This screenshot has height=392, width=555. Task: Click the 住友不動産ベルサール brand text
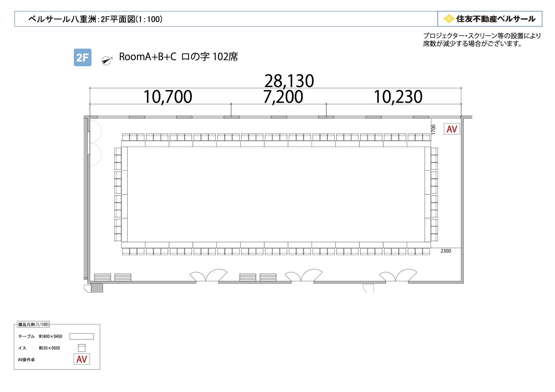496,19
